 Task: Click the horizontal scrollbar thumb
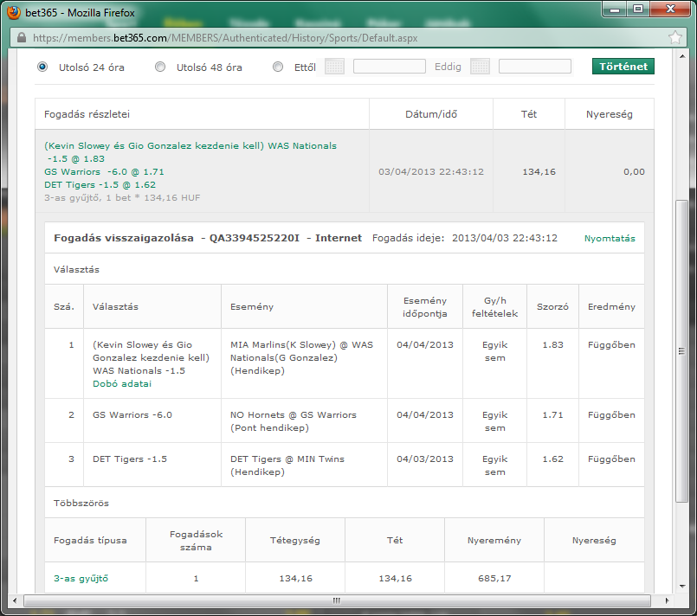pos(337,601)
